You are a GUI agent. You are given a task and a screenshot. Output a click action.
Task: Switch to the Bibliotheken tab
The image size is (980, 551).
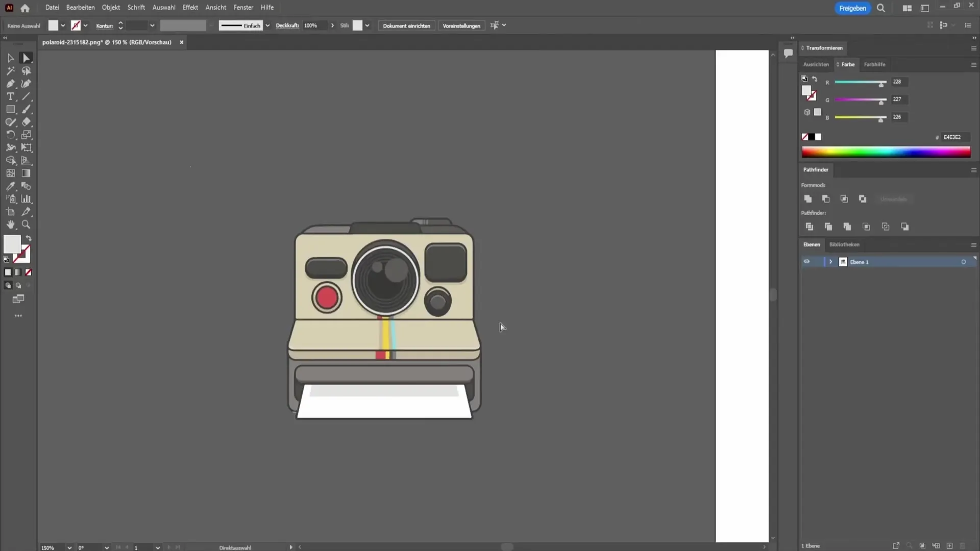(x=844, y=245)
